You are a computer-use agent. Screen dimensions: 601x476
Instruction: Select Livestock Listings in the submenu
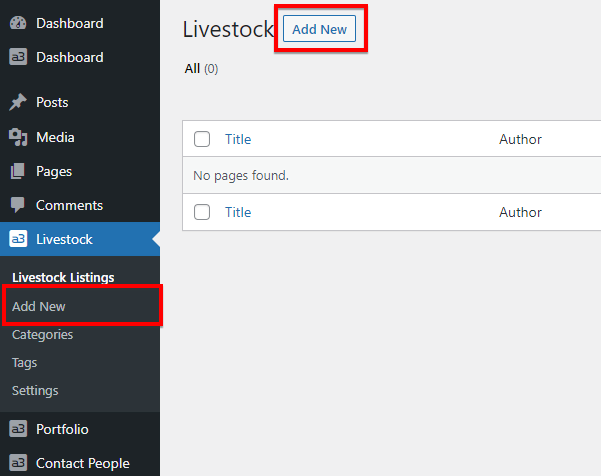[x=63, y=277]
